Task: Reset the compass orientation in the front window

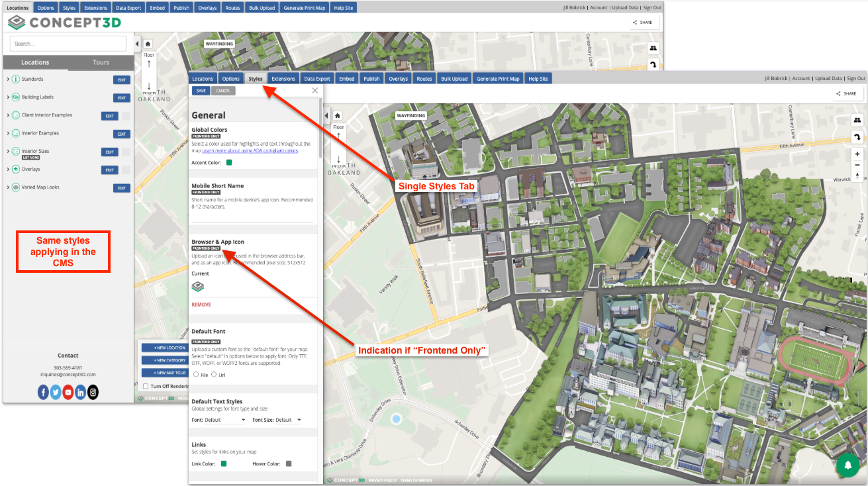Action: 857,176
